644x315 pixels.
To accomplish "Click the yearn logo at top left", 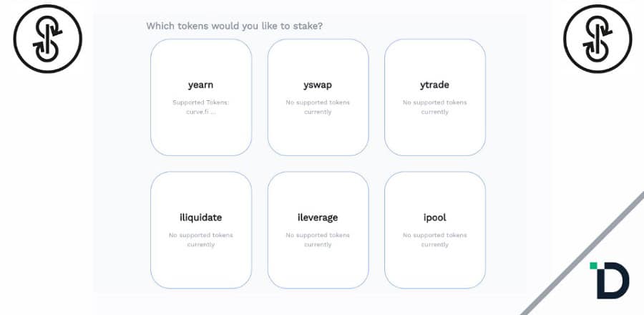I will (x=49, y=37).
